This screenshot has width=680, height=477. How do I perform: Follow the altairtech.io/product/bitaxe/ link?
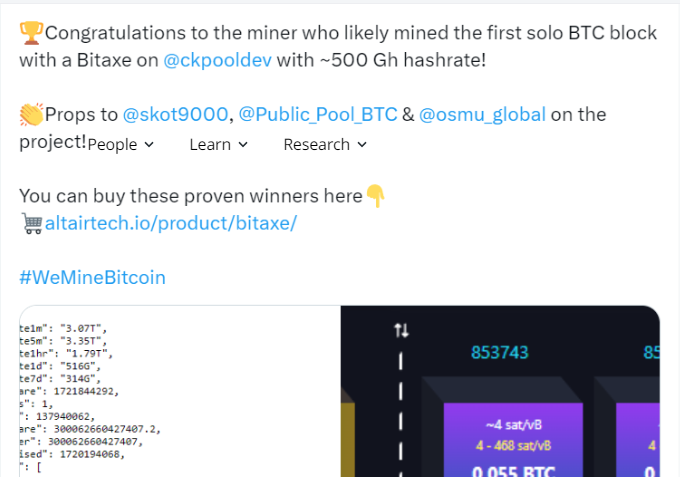pyautogui.click(x=171, y=223)
